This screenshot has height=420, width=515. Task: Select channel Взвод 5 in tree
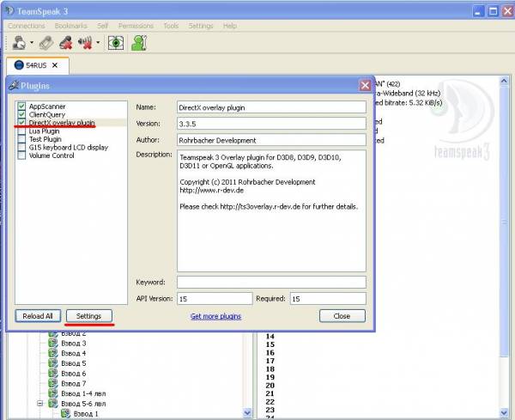74,363
